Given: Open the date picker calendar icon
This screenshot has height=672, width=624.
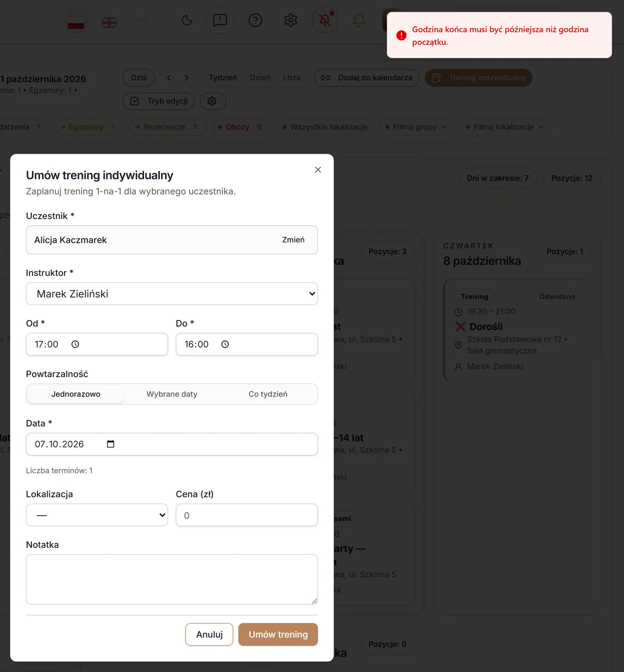Looking at the screenshot, I should (x=111, y=444).
